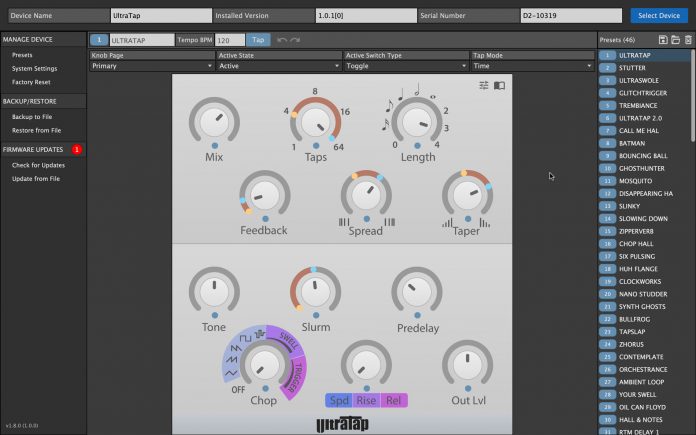The height and width of the screenshot is (435, 696).
Task: Open the plugin settings sliders icon
Action: pyautogui.click(x=484, y=86)
